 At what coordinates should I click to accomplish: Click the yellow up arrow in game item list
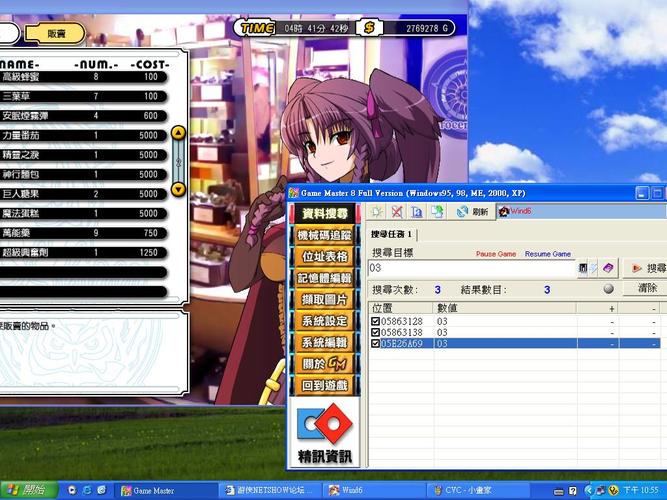point(178,133)
